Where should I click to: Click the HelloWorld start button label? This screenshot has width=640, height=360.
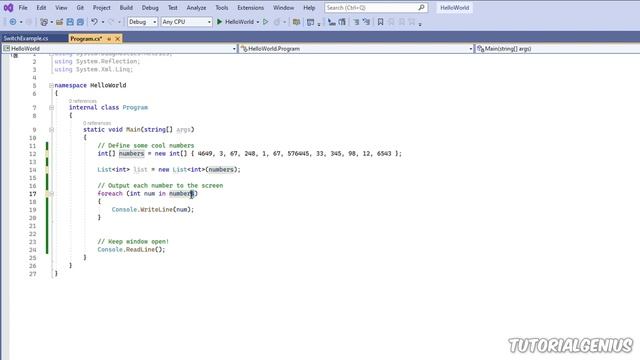pyautogui.click(x=240, y=22)
